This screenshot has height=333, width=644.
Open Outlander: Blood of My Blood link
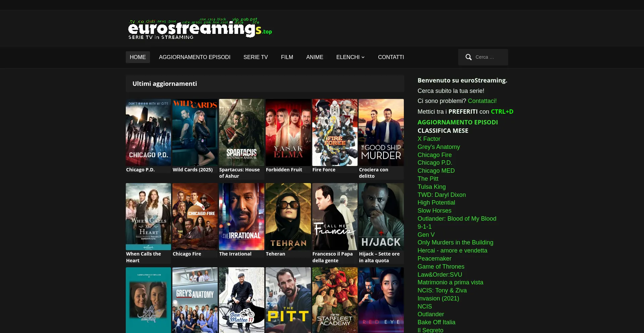457,219
